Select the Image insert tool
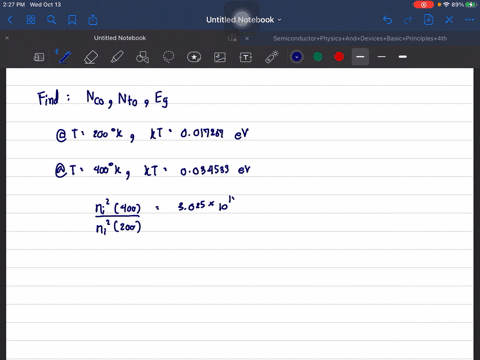This screenshot has width=480, height=360. pyautogui.click(x=220, y=57)
